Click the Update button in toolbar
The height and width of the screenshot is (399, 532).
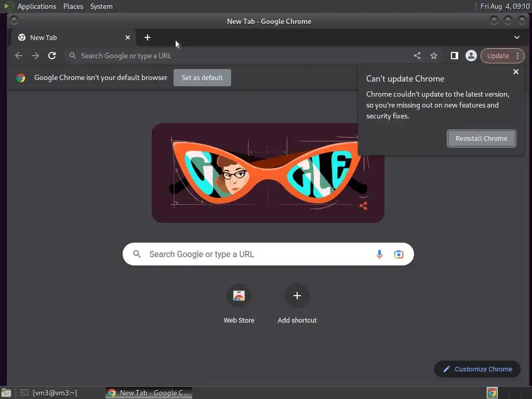point(498,56)
